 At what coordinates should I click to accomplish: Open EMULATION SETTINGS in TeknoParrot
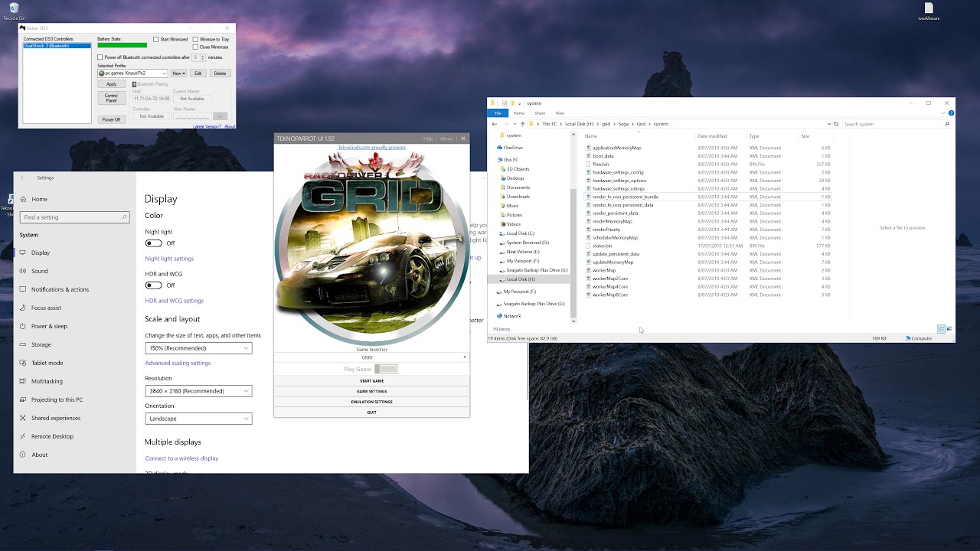pos(371,402)
